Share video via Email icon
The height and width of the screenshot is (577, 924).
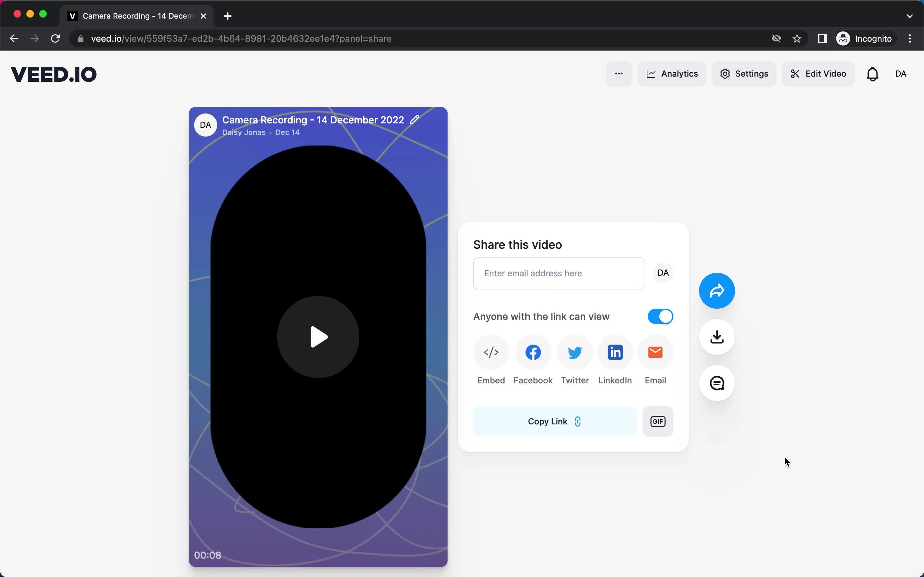coord(654,352)
